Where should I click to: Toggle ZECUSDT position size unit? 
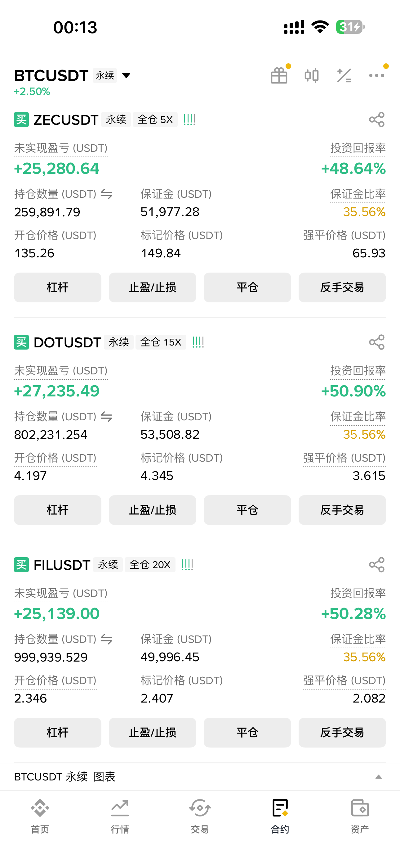pyautogui.click(x=106, y=194)
